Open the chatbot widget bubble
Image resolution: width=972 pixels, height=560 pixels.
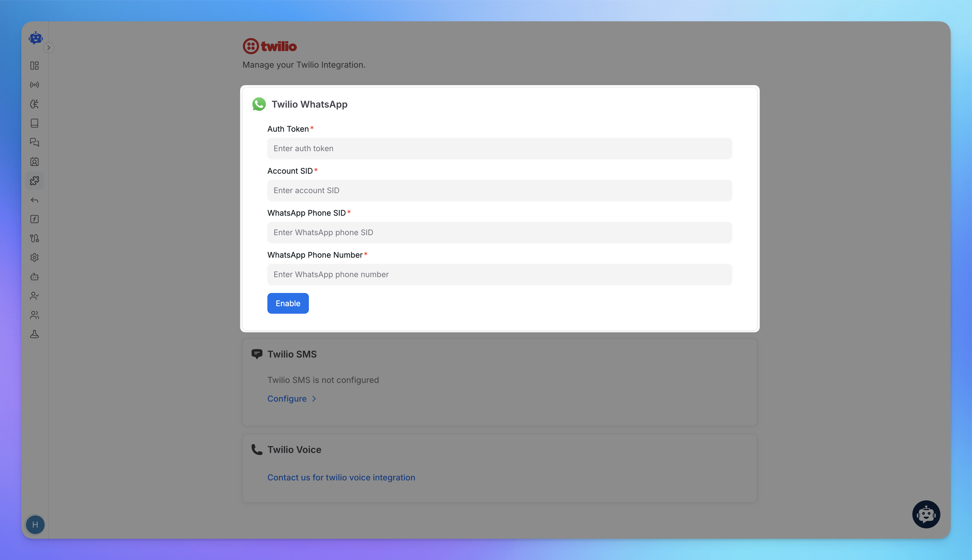(x=926, y=514)
